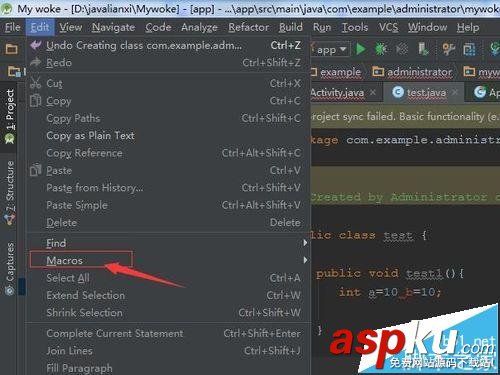The width and height of the screenshot is (500, 375).
Task: Open the File menu
Action: tap(13, 27)
